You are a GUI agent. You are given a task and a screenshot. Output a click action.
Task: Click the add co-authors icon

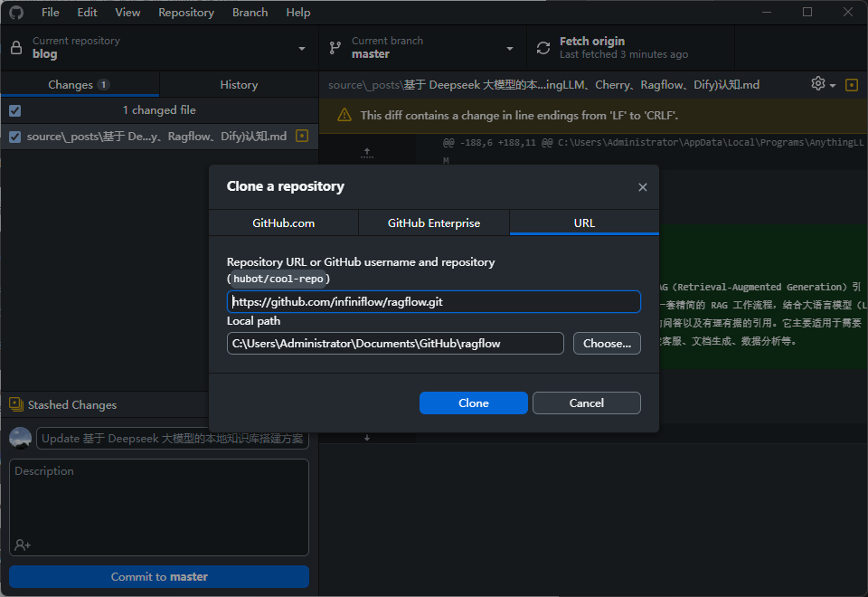22,545
